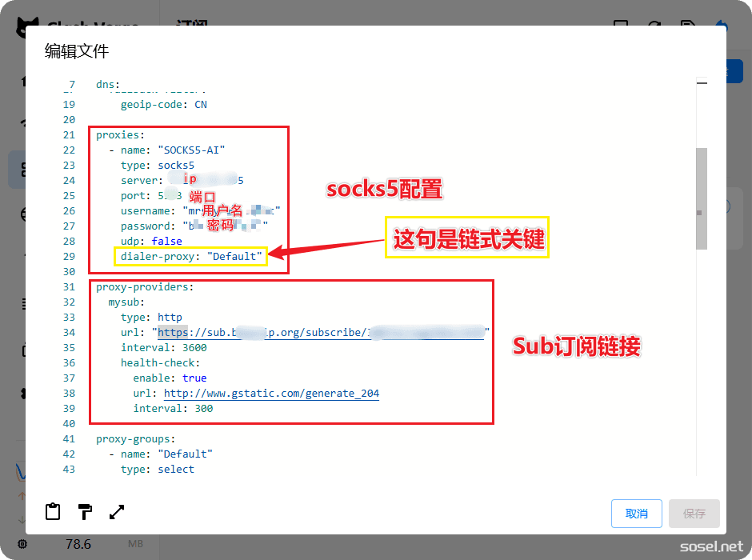Open the gstatic generate_204 URL link
This screenshot has width=752, height=560.
(x=271, y=394)
